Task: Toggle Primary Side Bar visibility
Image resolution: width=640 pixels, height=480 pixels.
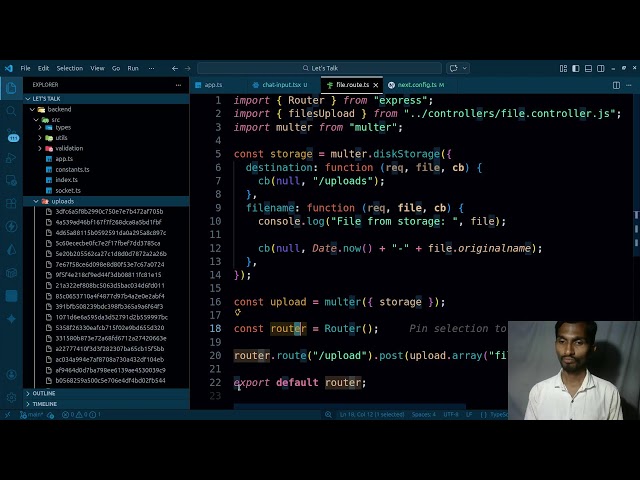Action: pos(576,69)
